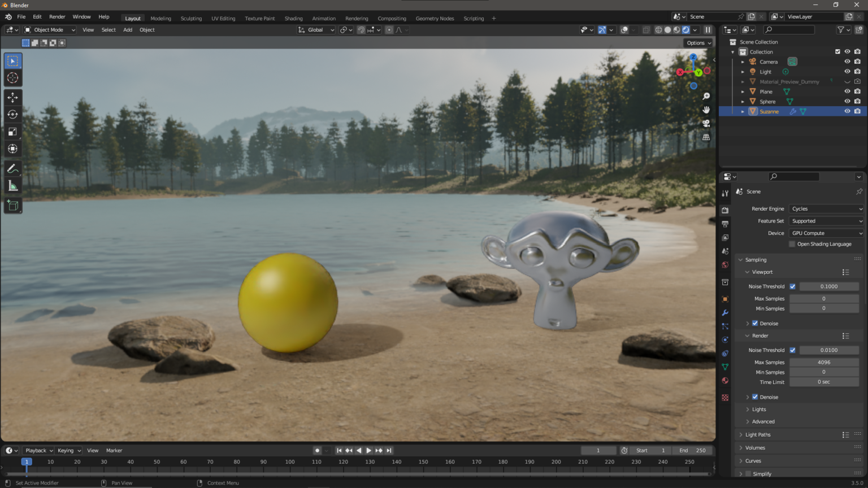This screenshot has width=868, height=488.
Task: Select the Scale tool
Action: click(12, 132)
